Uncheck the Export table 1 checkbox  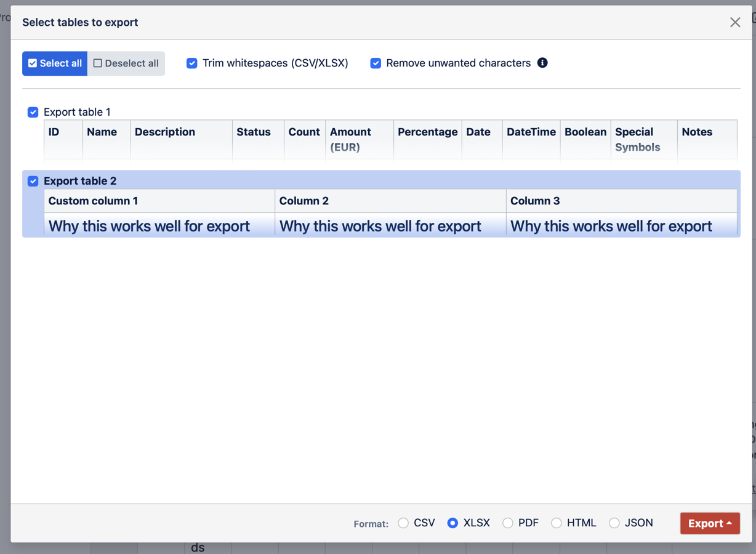(x=33, y=112)
